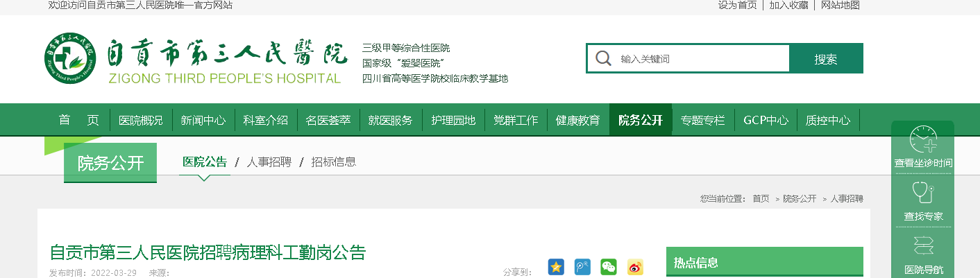The height and width of the screenshot is (278, 980).
Task: Share via Tencent Weibo blue icon
Action: (582, 267)
